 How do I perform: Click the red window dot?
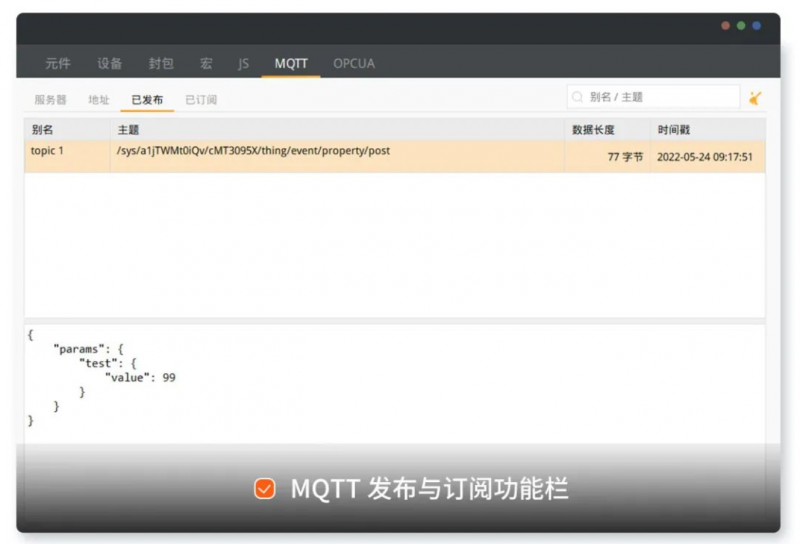click(726, 26)
